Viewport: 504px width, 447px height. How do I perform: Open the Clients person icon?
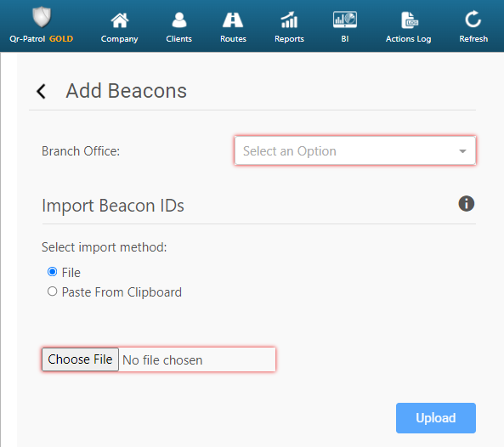tap(179, 20)
